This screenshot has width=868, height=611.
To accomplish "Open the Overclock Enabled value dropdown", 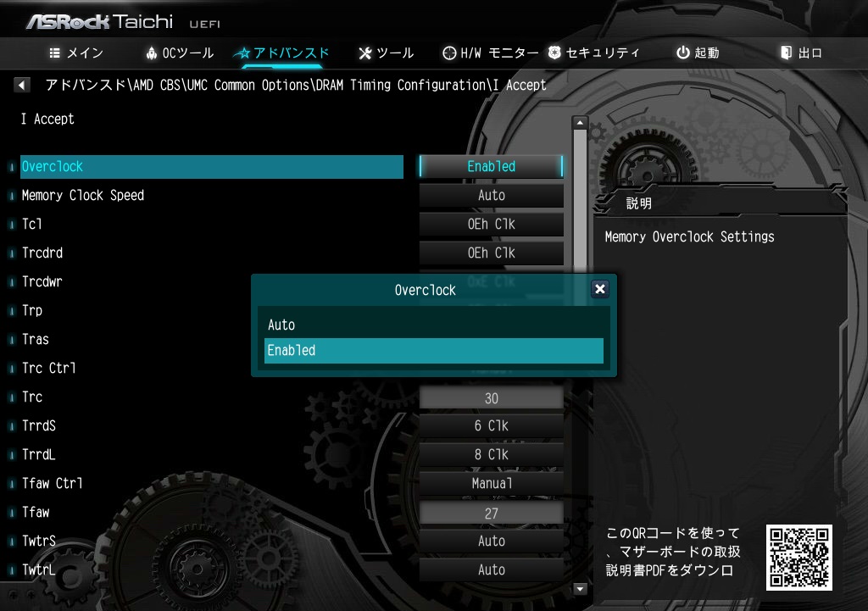I will click(492, 167).
